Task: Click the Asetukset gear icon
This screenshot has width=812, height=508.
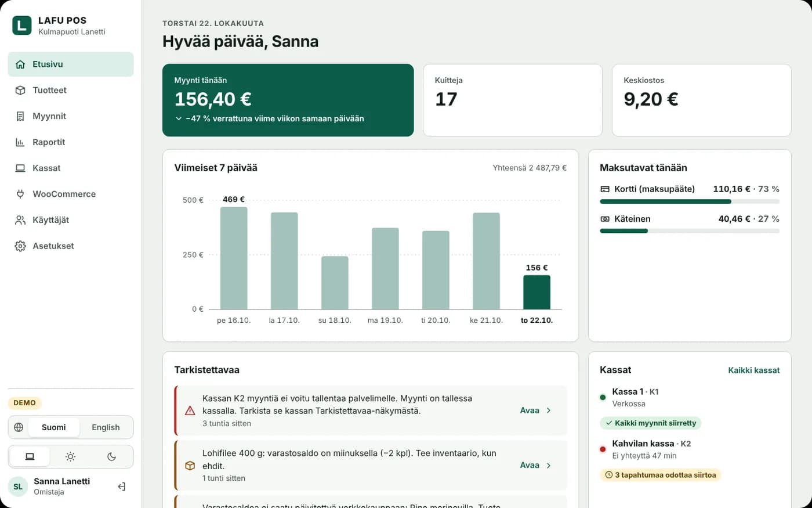Action: (20, 246)
